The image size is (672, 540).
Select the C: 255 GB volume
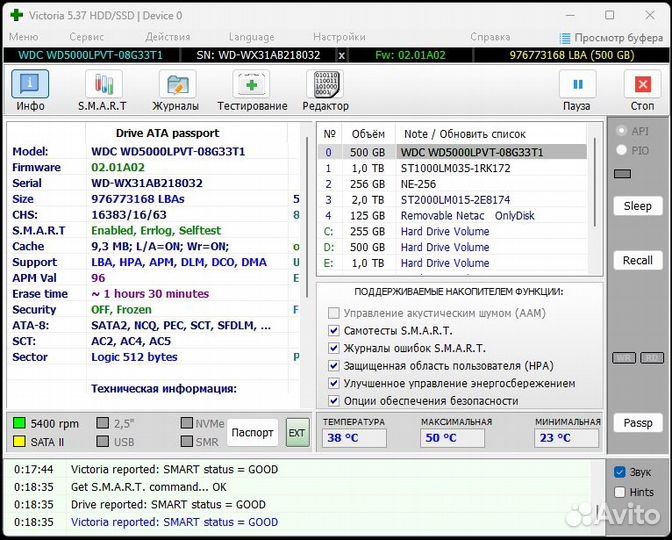pyautogui.click(x=452, y=231)
